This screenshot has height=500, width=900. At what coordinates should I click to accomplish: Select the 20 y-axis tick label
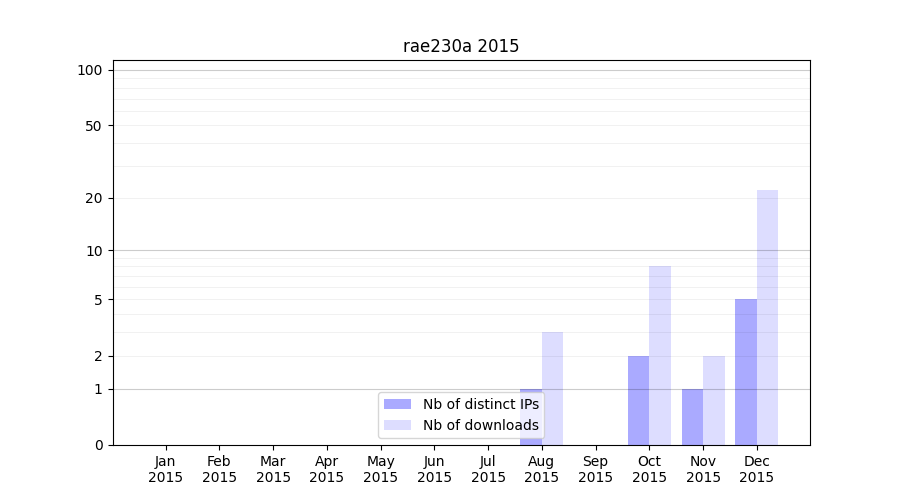tap(94, 198)
